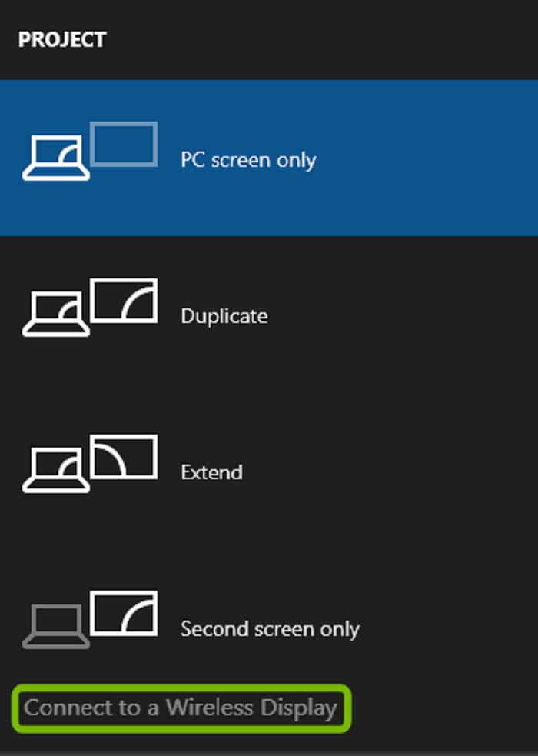
Task: Click the greyed-out laptop icon for Second screen only
Action: [x=56, y=626]
